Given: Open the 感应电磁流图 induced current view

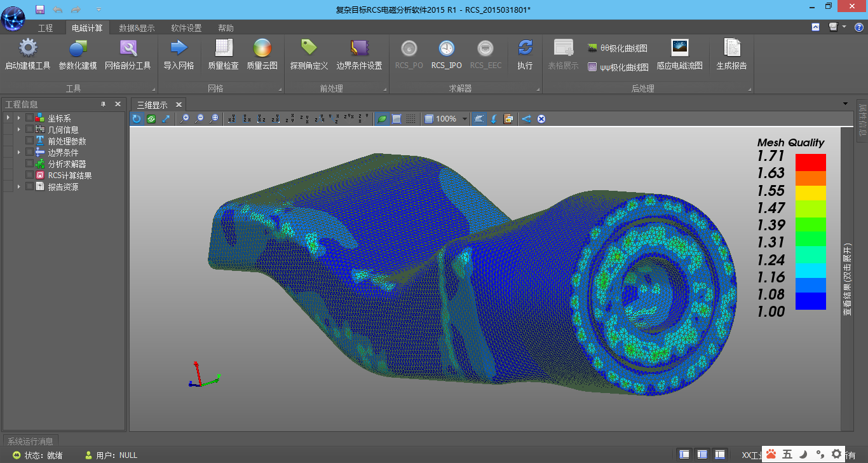Looking at the screenshot, I should [x=679, y=49].
